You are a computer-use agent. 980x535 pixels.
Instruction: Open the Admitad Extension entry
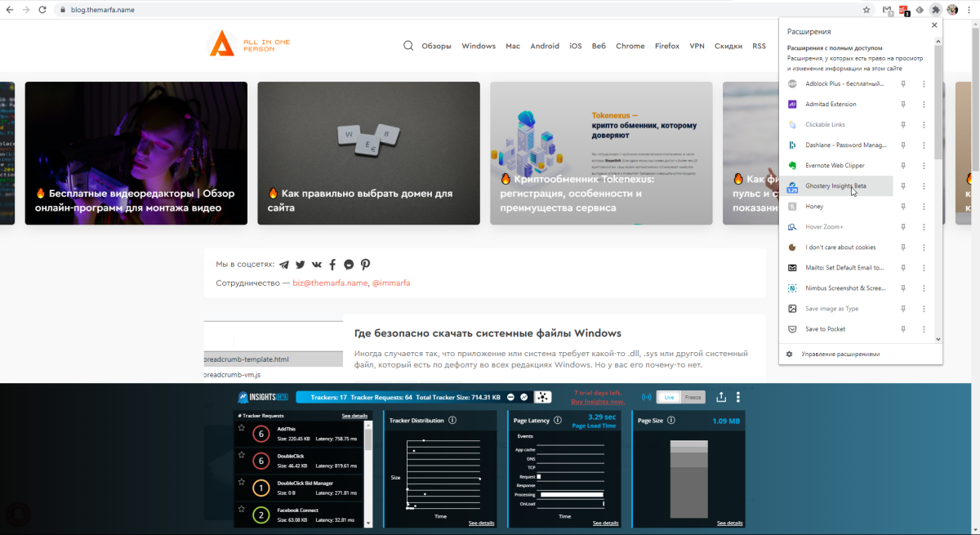click(837, 105)
